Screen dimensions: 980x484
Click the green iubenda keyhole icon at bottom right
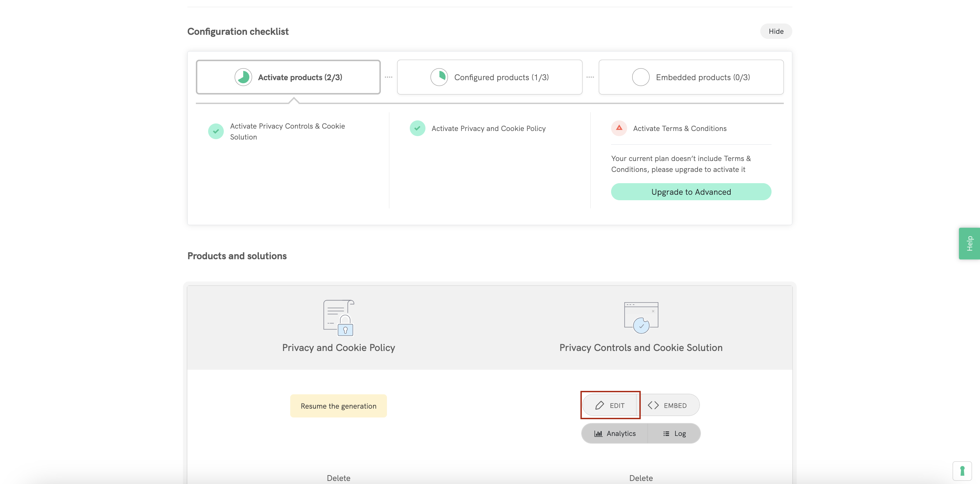[962, 471]
